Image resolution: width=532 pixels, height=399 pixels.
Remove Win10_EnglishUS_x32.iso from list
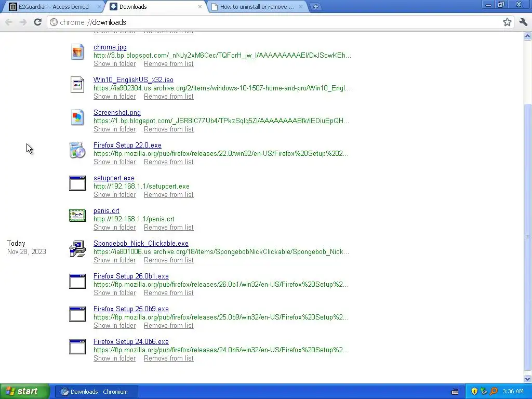[169, 96]
